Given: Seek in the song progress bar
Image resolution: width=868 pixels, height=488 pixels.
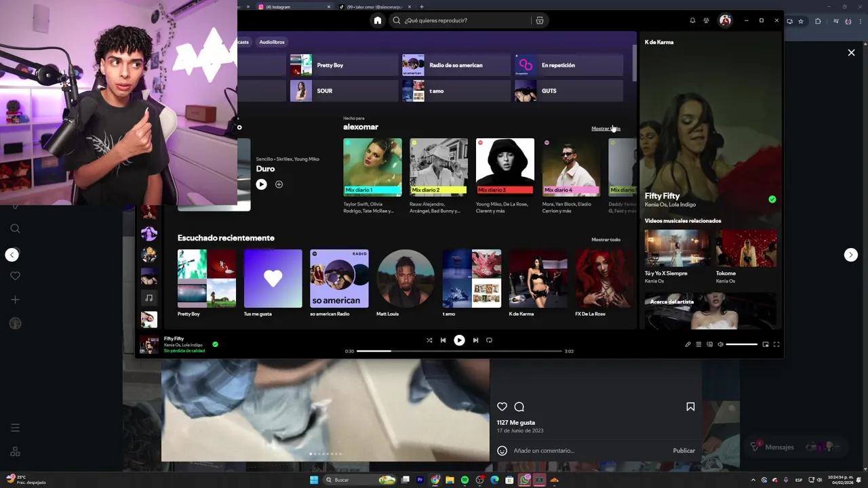Looking at the screenshot, I should (x=460, y=351).
